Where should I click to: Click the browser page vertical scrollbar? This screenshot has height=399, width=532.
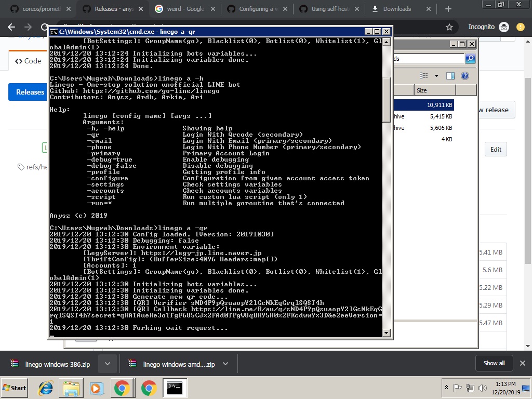pyautogui.click(x=528, y=170)
